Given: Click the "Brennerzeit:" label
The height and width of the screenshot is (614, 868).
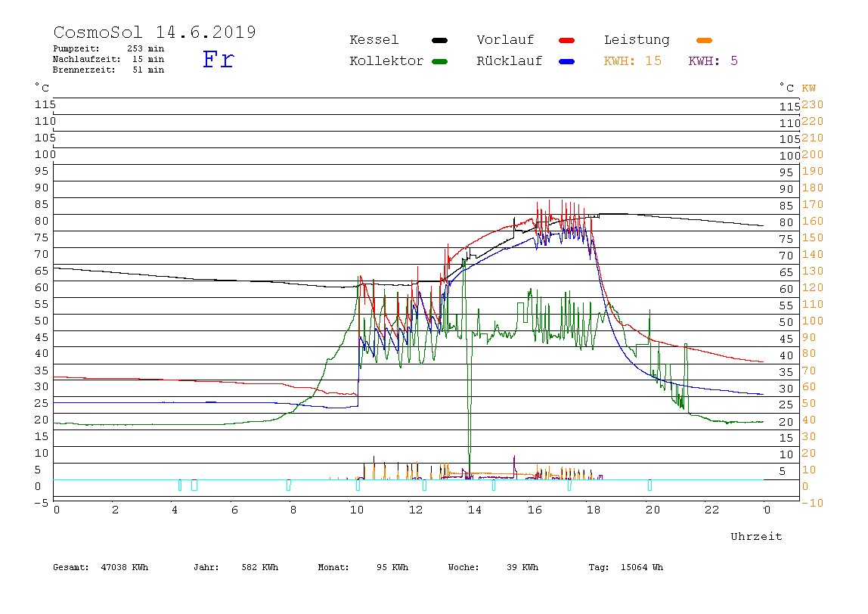Looking at the screenshot, I should (x=84, y=70).
